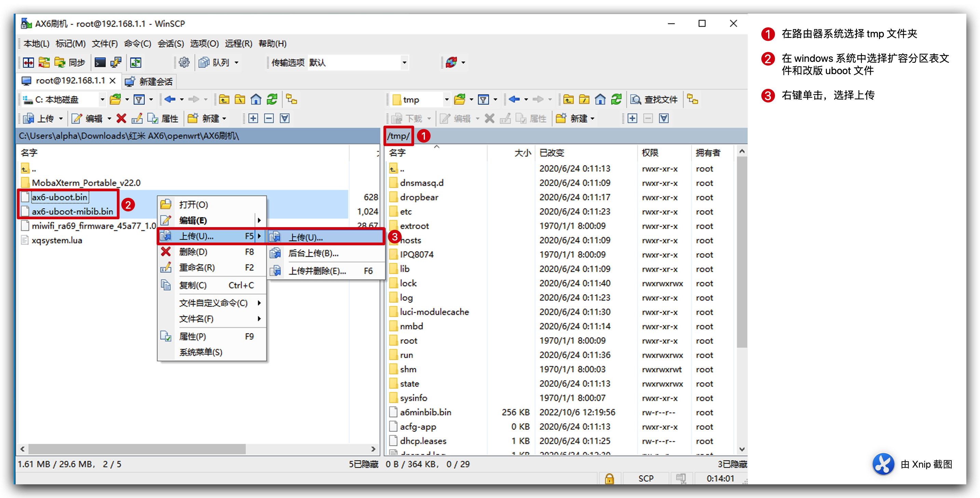Screen dimensions: 980x498
Task: Click the compare directories icon
Action: (44, 63)
